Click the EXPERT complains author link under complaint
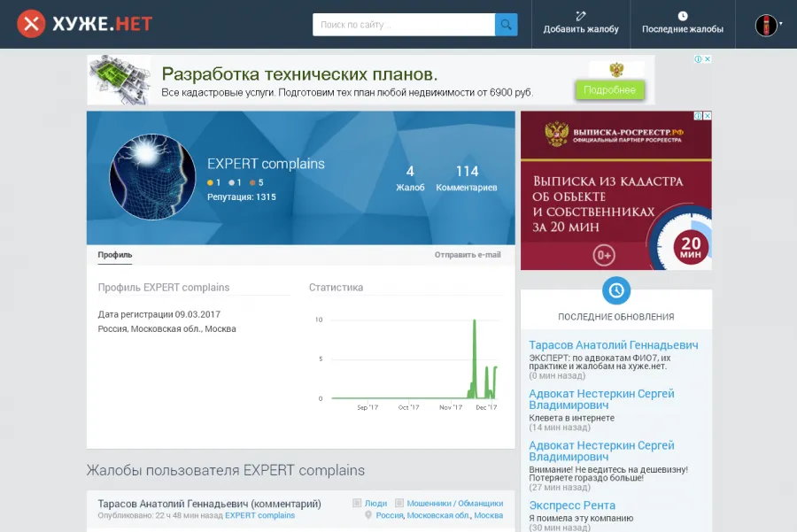 [x=259, y=515]
